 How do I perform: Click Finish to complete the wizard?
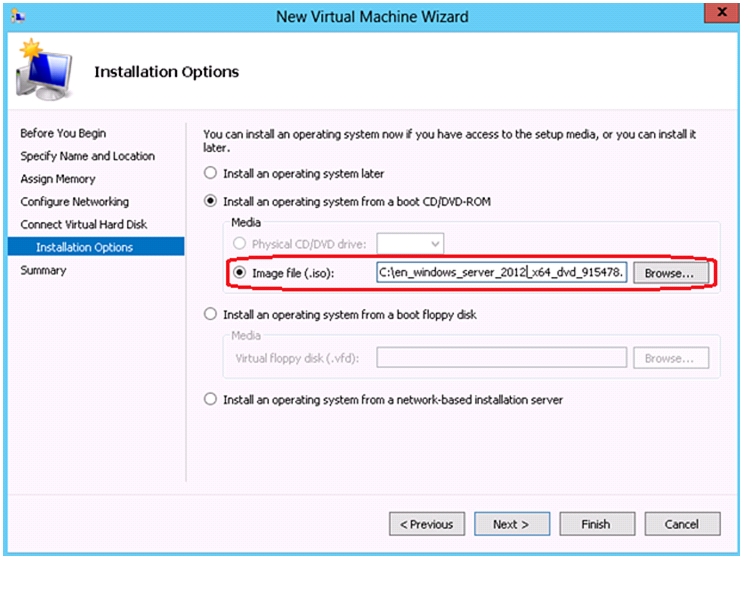pyautogui.click(x=597, y=524)
